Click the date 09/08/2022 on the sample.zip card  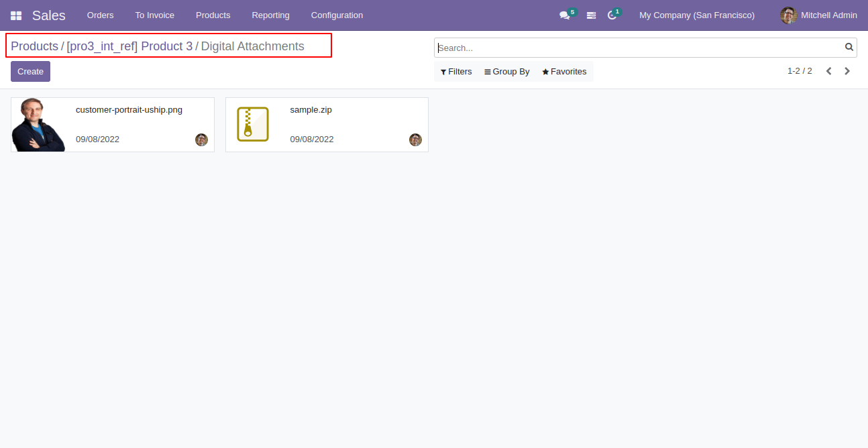[312, 139]
